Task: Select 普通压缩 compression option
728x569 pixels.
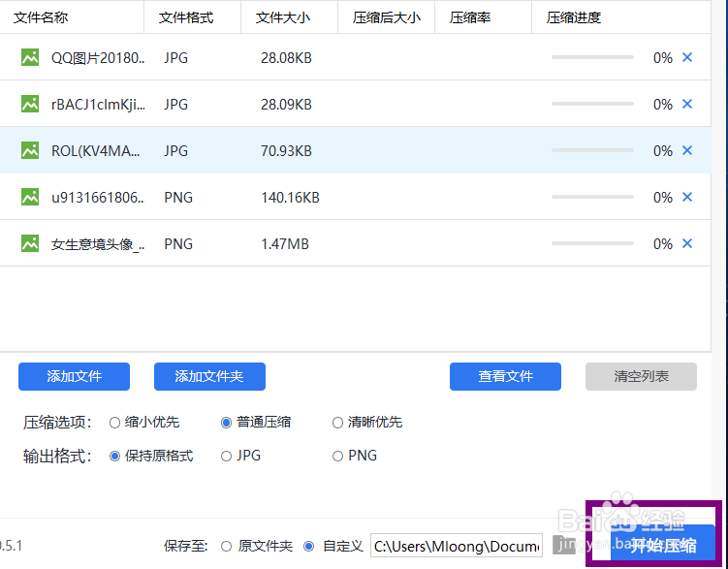Action: [226, 423]
